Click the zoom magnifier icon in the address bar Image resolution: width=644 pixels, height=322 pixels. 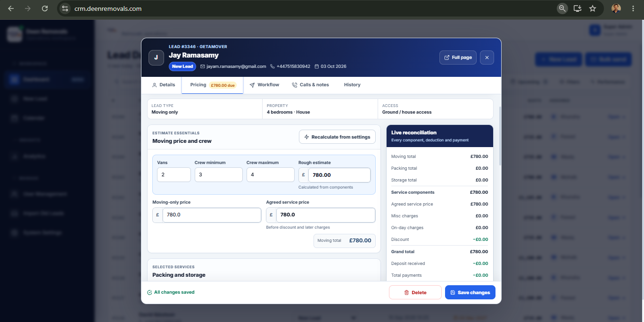coord(562,8)
